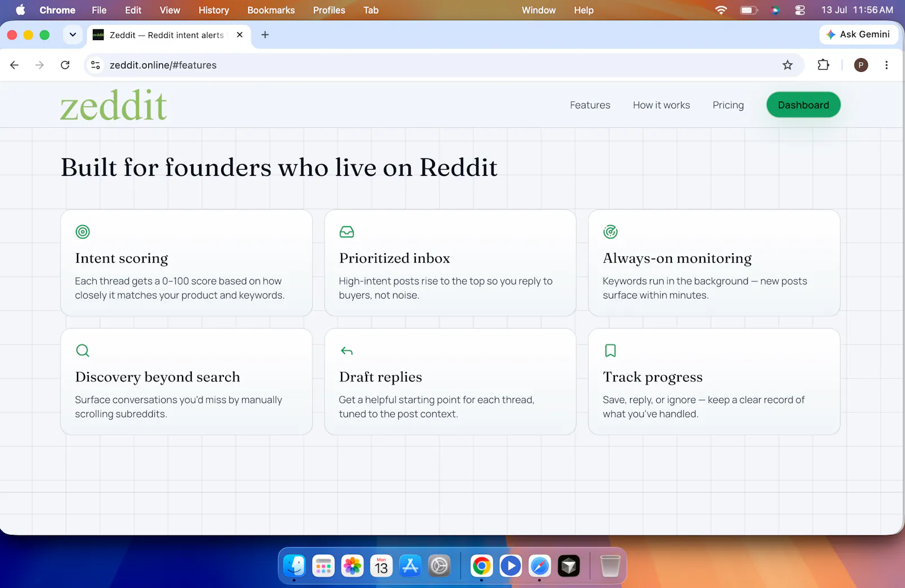Click the Ask Gemini button
Viewport: 905px width, 588px height.
click(858, 34)
